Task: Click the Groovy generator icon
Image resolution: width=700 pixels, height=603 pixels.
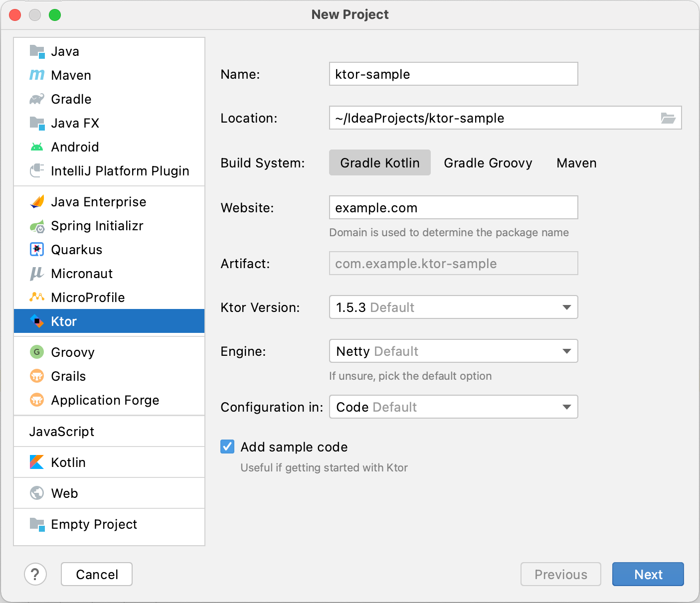Action: click(37, 352)
